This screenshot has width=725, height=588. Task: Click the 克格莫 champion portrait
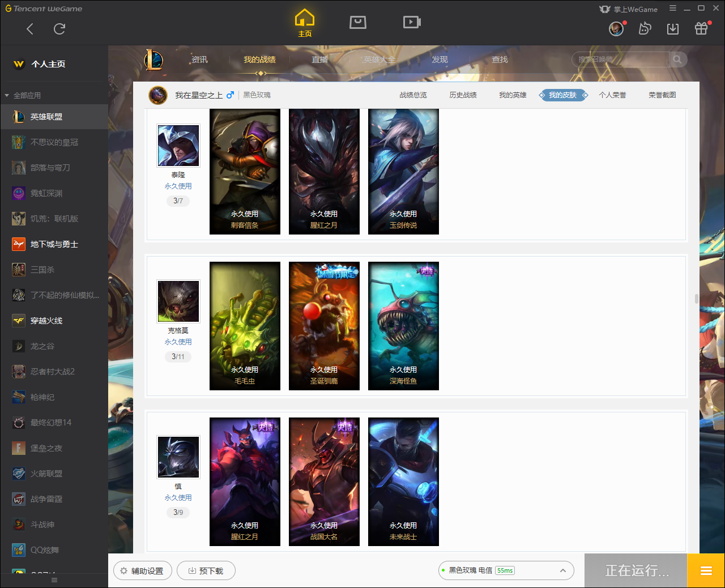(x=178, y=301)
